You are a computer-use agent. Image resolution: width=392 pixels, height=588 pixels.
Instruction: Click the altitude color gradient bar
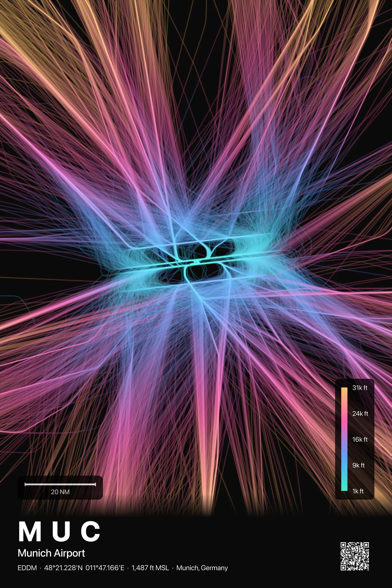coord(344,439)
